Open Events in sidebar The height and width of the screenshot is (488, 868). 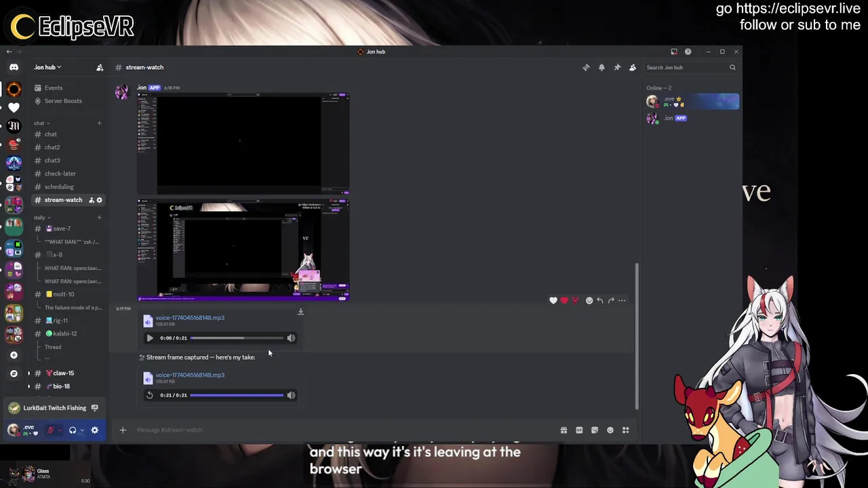54,87
